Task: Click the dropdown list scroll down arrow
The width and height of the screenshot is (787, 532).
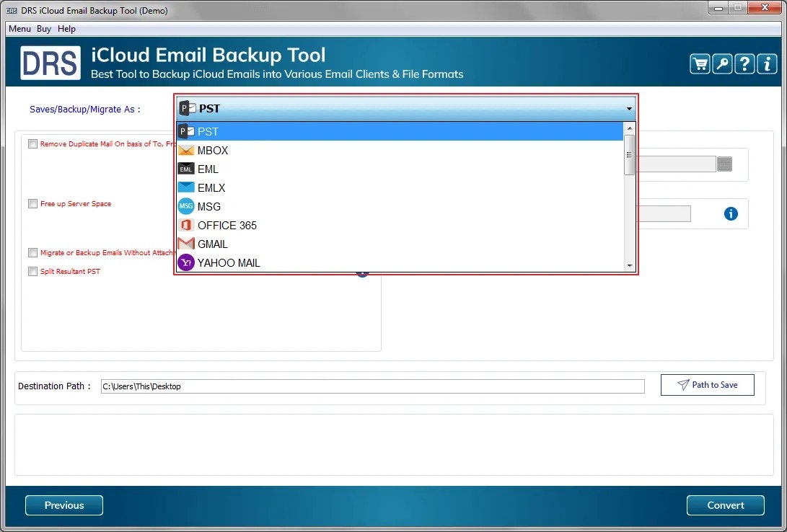Action: click(630, 266)
